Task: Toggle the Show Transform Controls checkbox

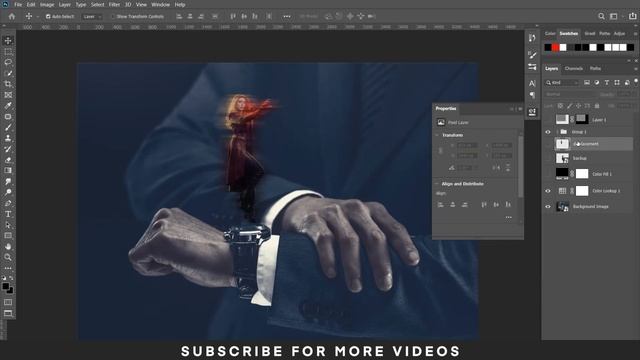Action: (x=113, y=16)
